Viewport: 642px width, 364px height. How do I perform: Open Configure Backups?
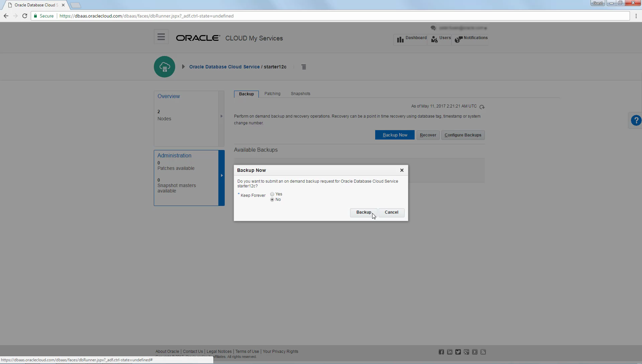point(463,135)
